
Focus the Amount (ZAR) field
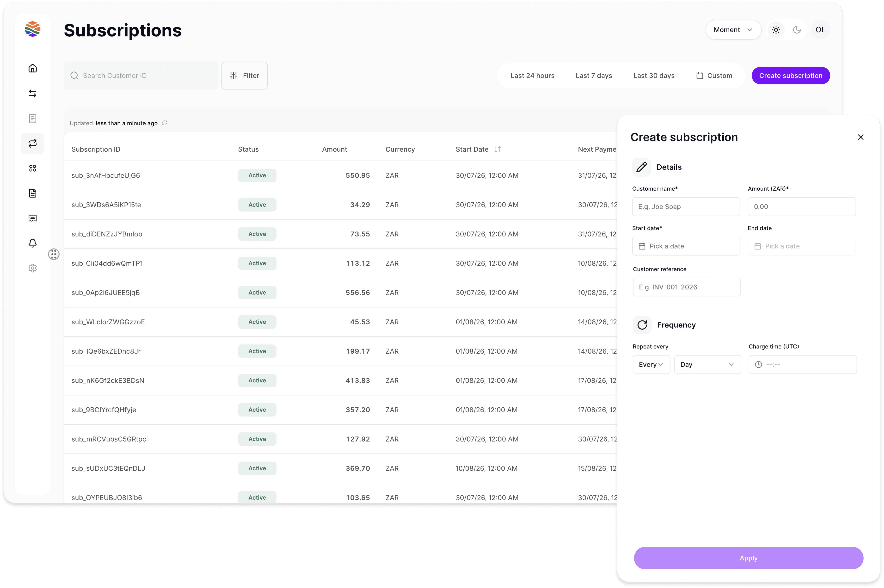click(801, 207)
